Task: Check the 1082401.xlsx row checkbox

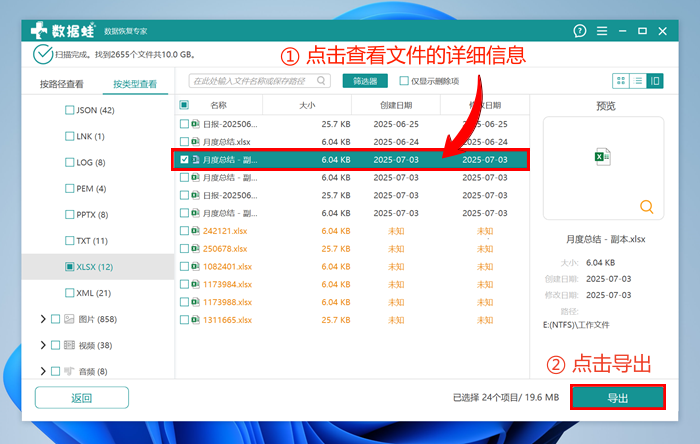Action: [184, 266]
